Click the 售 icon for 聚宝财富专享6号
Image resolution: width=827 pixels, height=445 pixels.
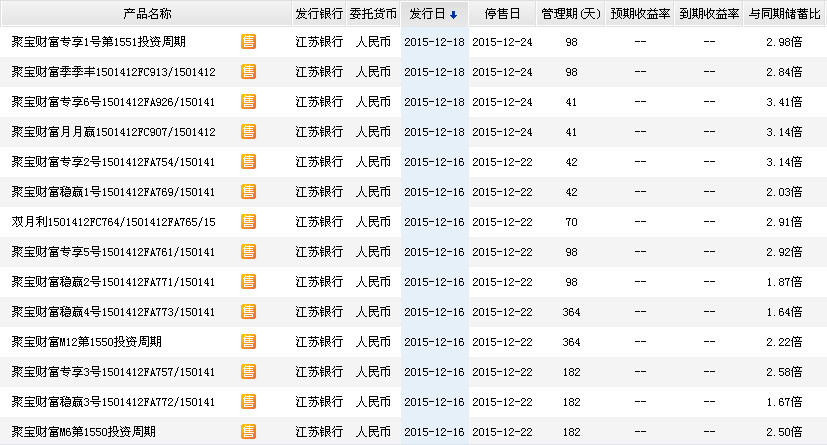(x=248, y=102)
